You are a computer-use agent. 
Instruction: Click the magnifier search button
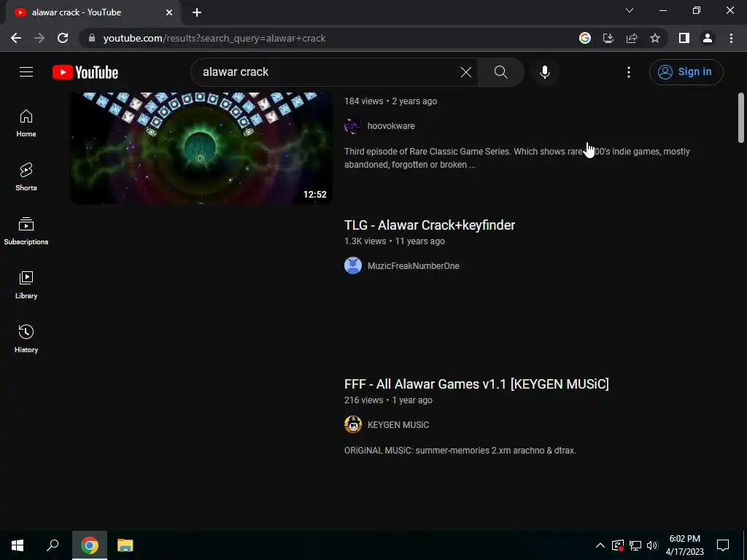pos(500,72)
